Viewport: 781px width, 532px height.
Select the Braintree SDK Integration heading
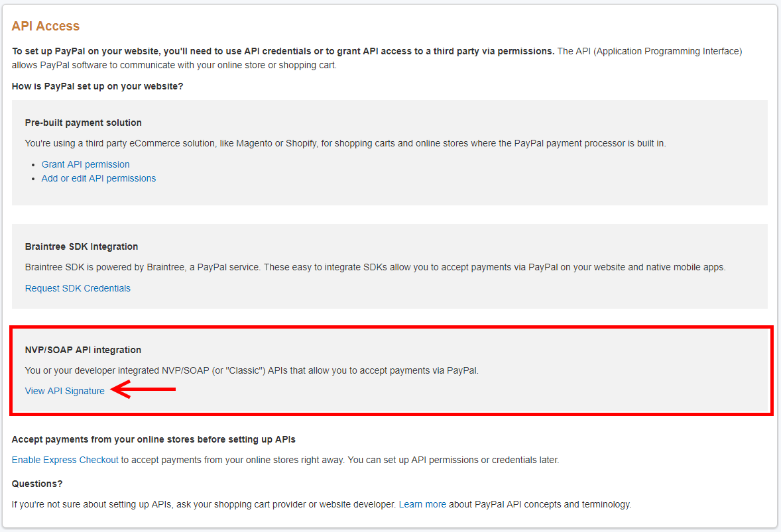[x=81, y=246]
